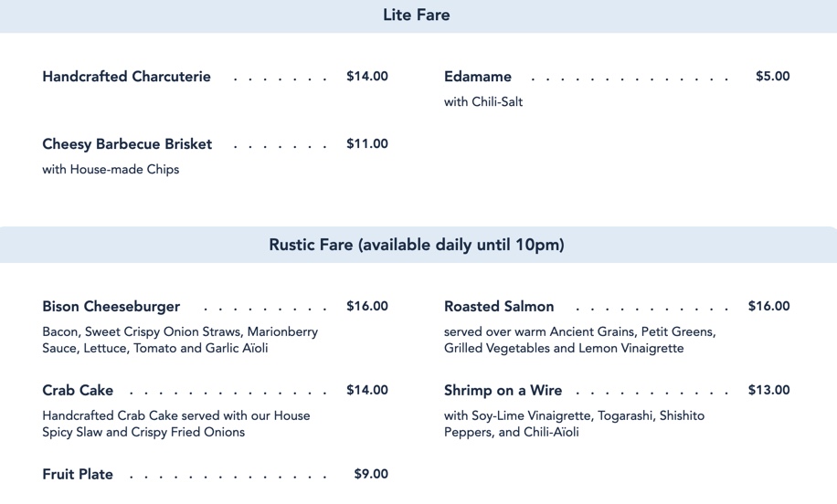Click the Handcrafted Charcuterie $14.00 price
This screenshot has height=504, width=837.
tap(366, 77)
